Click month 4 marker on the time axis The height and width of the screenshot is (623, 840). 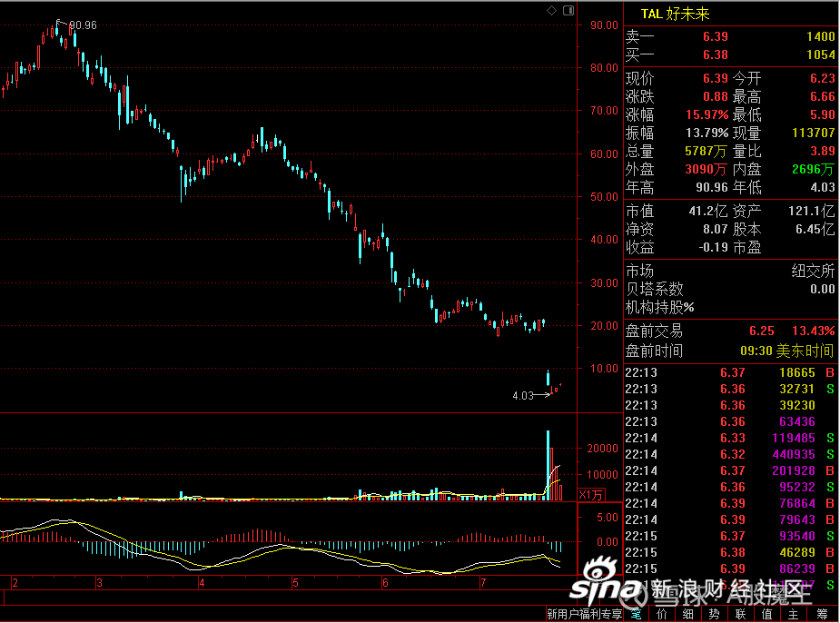click(202, 583)
